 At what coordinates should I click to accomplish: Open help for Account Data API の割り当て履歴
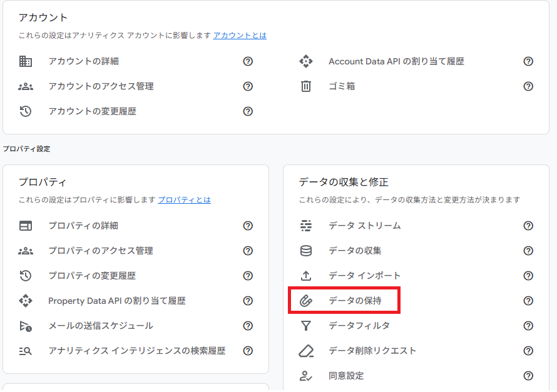click(528, 61)
